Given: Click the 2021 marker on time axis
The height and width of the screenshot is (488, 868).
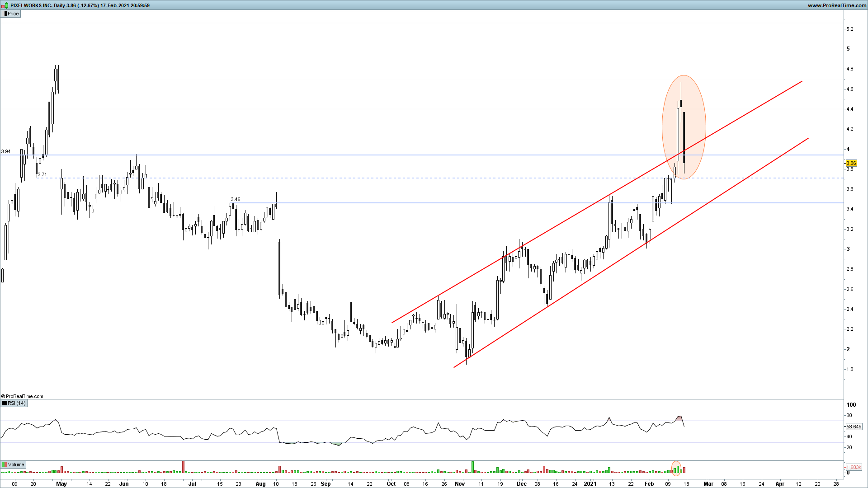Looking at the screenshot, I should pos(590,483).
